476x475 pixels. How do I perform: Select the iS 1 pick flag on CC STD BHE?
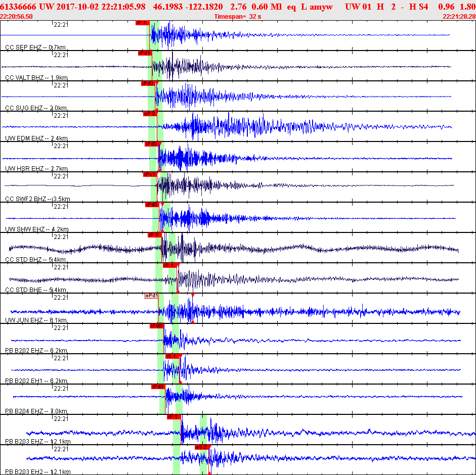[169, 265]
